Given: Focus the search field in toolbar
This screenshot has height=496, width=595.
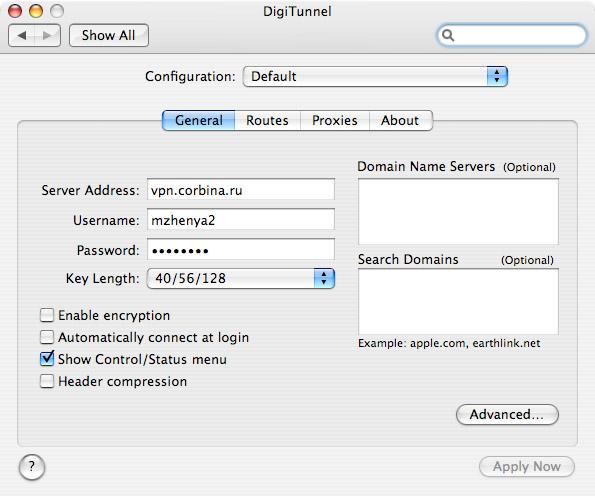Looking at the screenshot, I should (x=512, y=36).
